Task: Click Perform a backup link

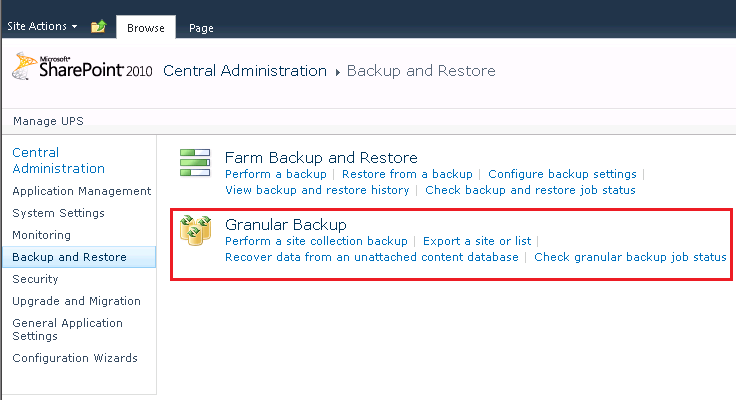Action: tap(276, 174)
